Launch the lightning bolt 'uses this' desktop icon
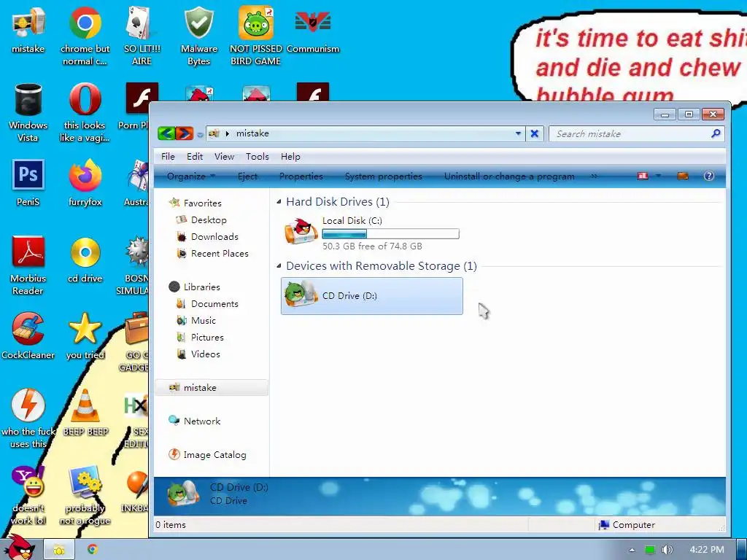Image resolution: width=747 pixels, height=560 pixels. point(28,419)
